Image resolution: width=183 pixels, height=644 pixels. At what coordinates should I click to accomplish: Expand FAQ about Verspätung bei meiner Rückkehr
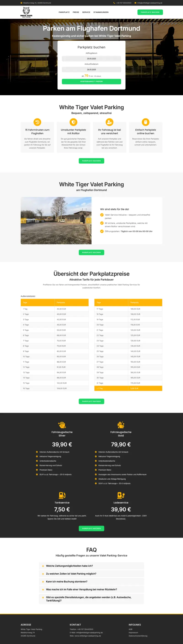[x=91, y=589]
